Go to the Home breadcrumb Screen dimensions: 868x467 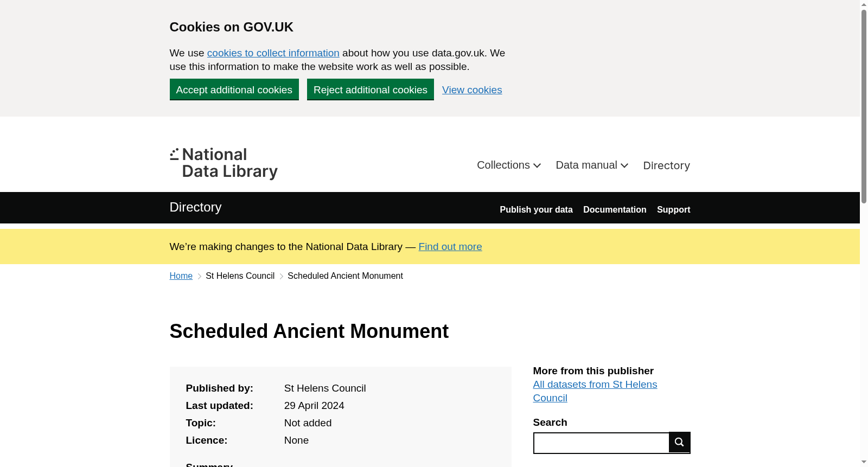pos(181,276)
